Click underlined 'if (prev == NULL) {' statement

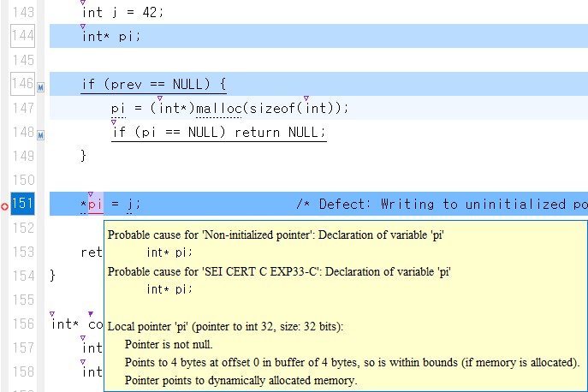click(153, 85)
